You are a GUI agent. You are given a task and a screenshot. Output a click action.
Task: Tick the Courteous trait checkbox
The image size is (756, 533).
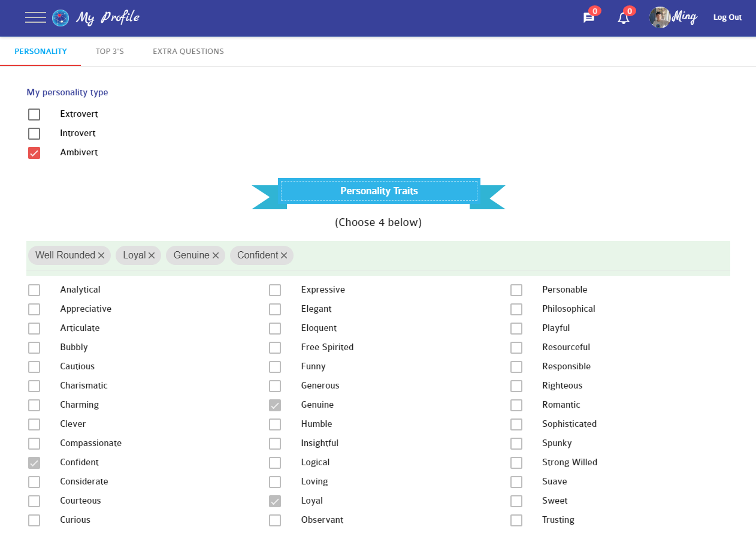pyautogui.click(x=34, y=501)
